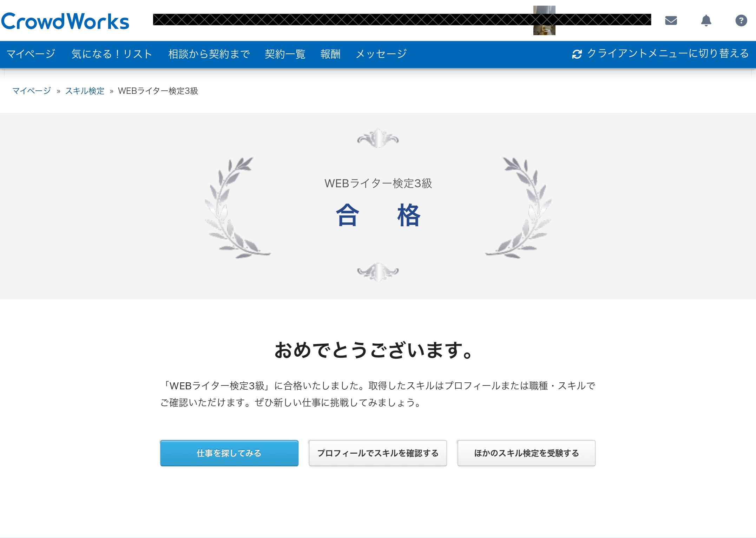Image resolution: width=756 pixels, height=538 pixels.
Task: Open メッセージ in the navigation bar
Action: pos(381,54)
